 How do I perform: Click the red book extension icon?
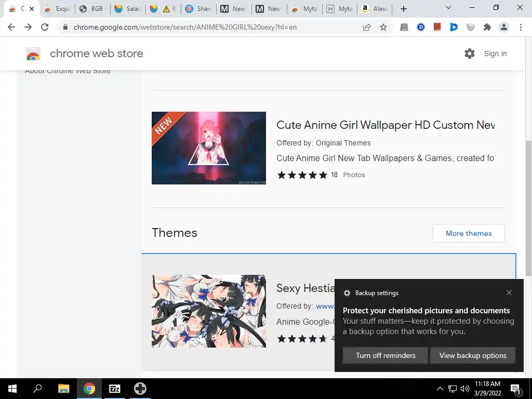(x=437, y=27)
